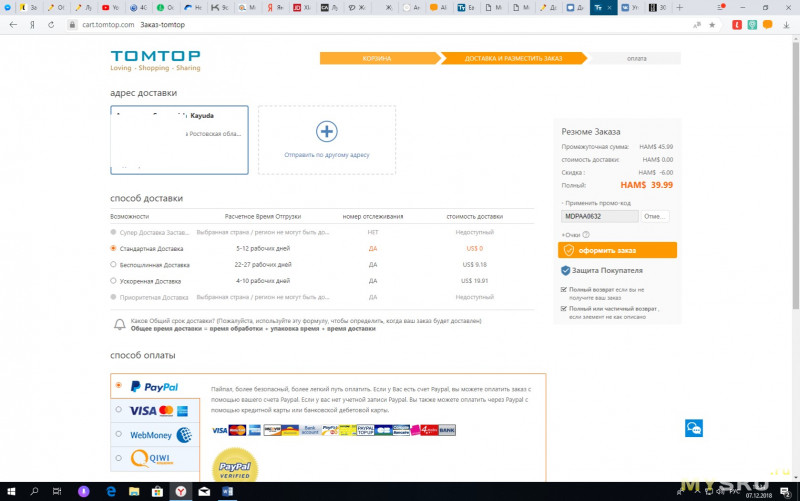Click the Yandex home Я button
This screenshot has height=501, width=800.
[x=32, y=24]
